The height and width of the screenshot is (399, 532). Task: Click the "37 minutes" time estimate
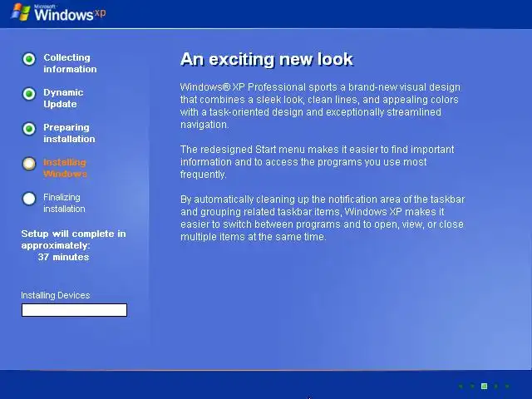pyautogui.click(x=63, y=257)
